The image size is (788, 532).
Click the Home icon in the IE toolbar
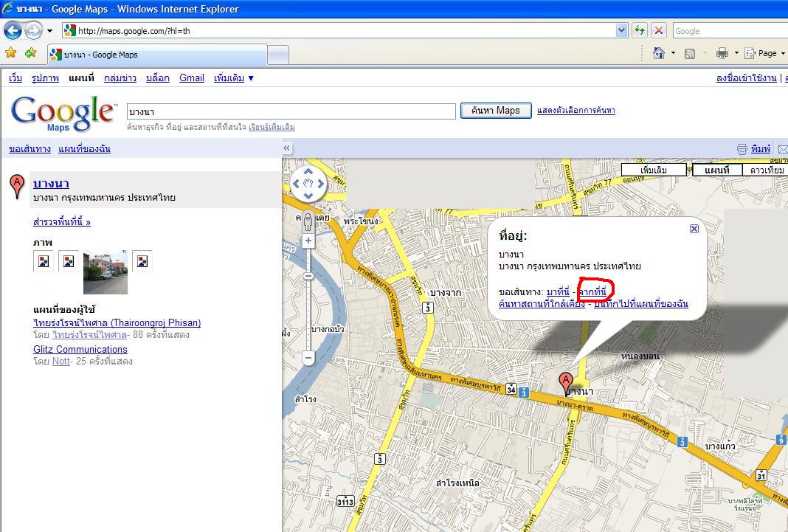click(x=658, y=52)
